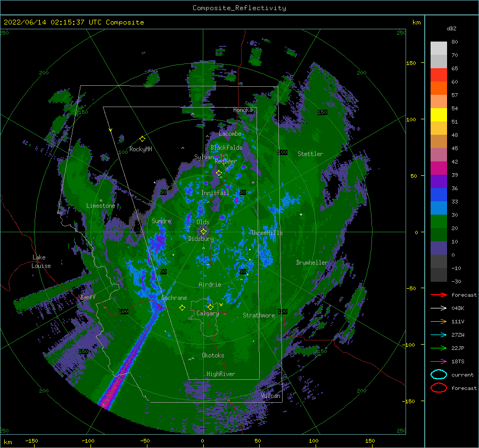Click the purple 10 dBZ color swatch

pyautogui.click(x=439, y=248)
